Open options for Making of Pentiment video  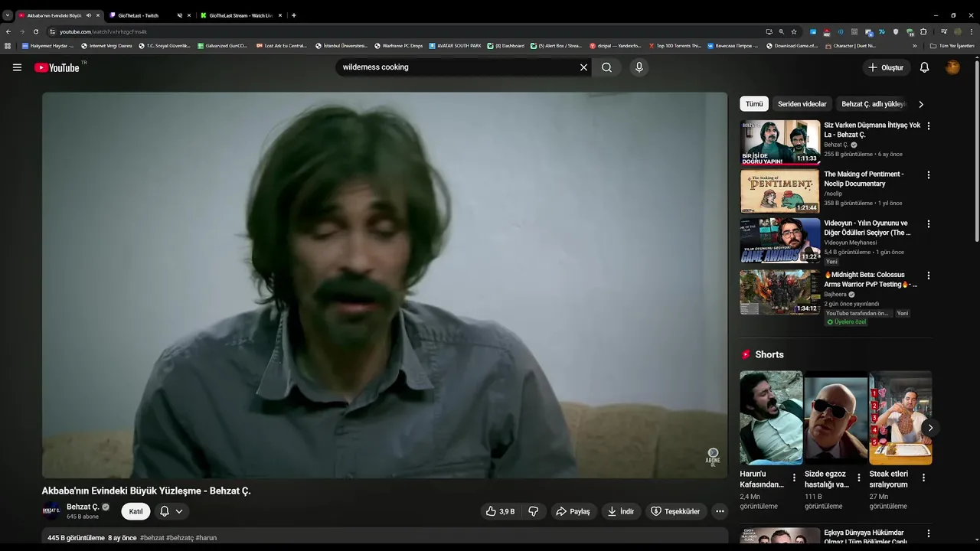929,174
